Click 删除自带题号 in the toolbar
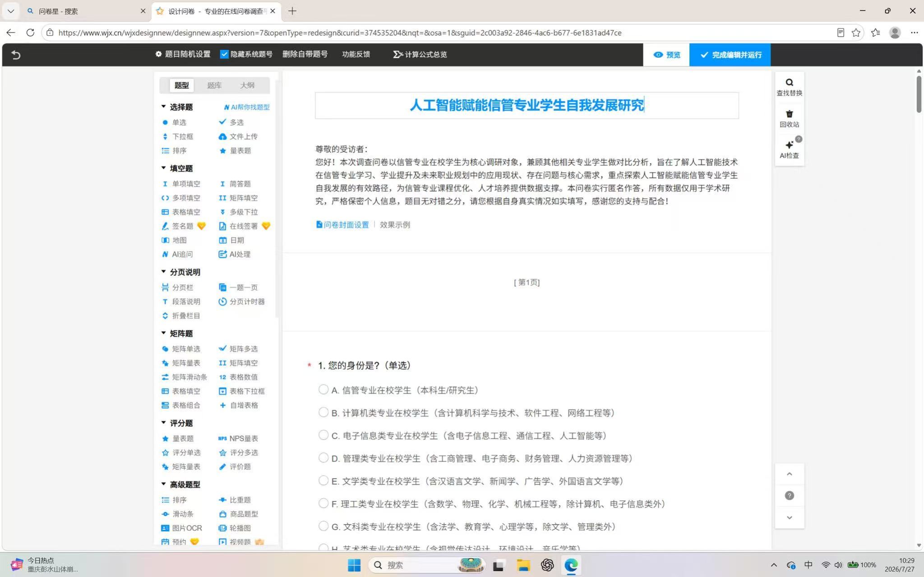The width and height of the screenshot is (924, 577). [x=305, y=54]
